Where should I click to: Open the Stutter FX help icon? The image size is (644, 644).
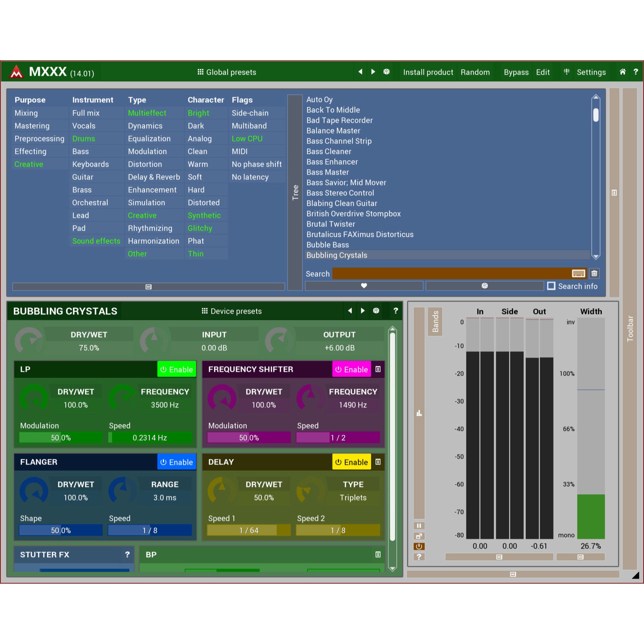click(x=127, y=554)
